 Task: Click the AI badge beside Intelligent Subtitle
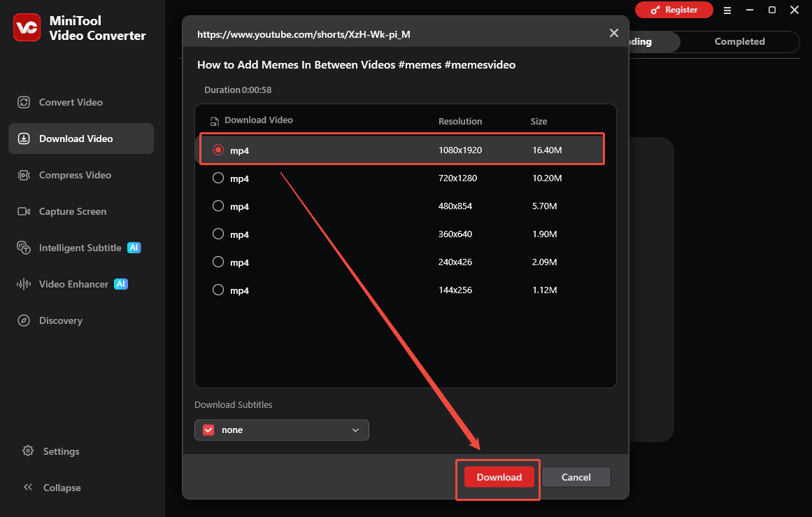[x=134, y=248]
